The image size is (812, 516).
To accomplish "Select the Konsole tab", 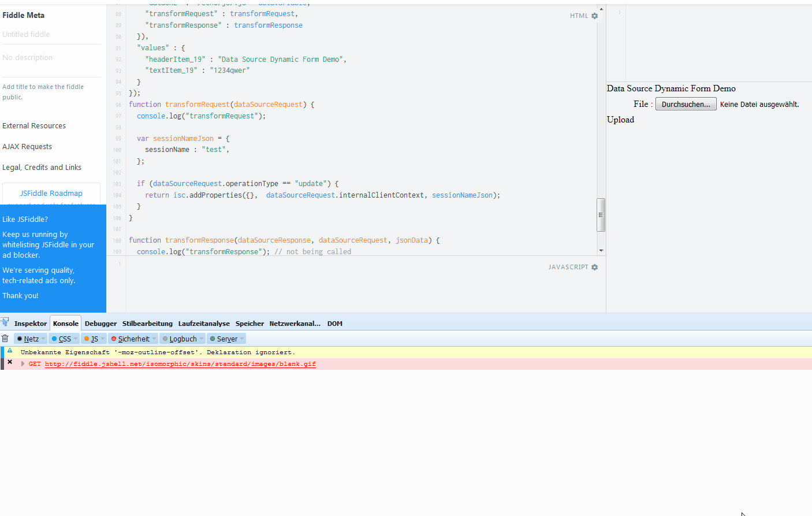I will 66,324.
